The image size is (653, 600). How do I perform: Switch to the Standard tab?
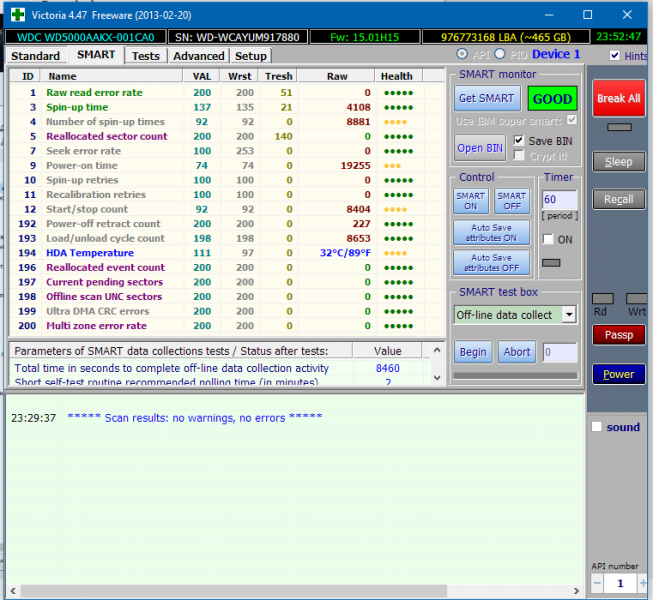pyautogui.click(x=35, y=56)
